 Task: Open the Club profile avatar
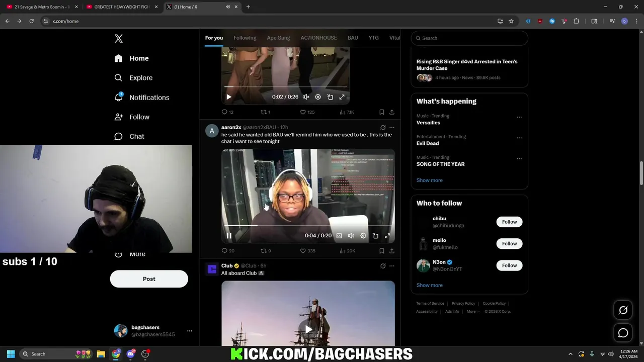(x=212, y=269)
